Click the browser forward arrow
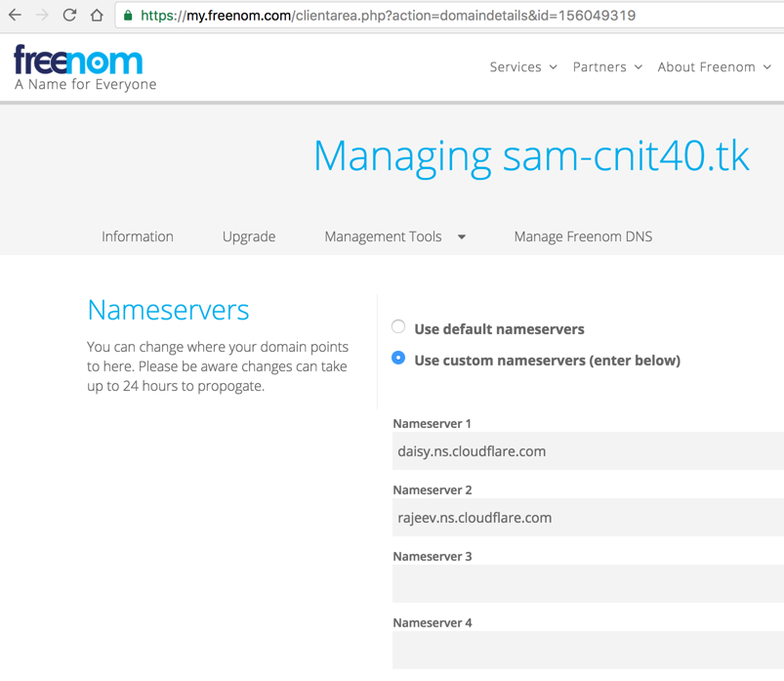Image resolution: width=784 pixels, height=681 pixels. pos(43,15)
